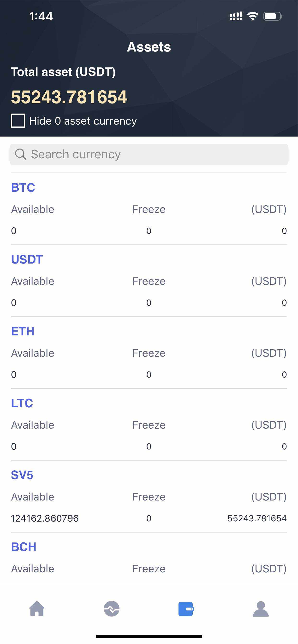Select the wallet assets tab icon
The width and height of the screenshot is (298, 644).
186,609
